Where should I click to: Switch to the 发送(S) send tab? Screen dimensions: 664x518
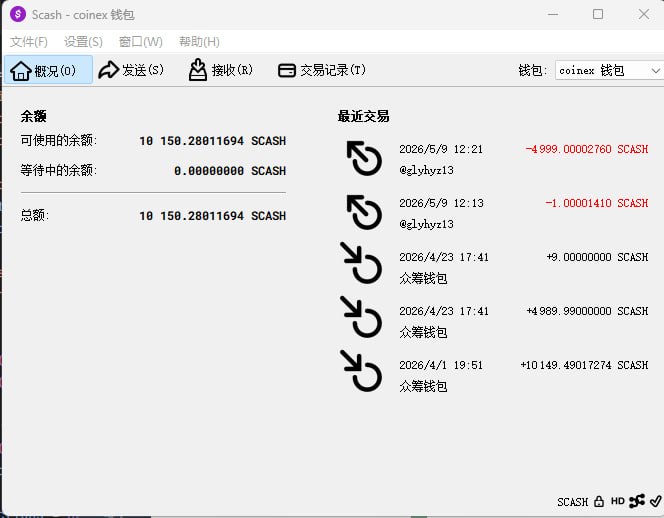[131, 70]
